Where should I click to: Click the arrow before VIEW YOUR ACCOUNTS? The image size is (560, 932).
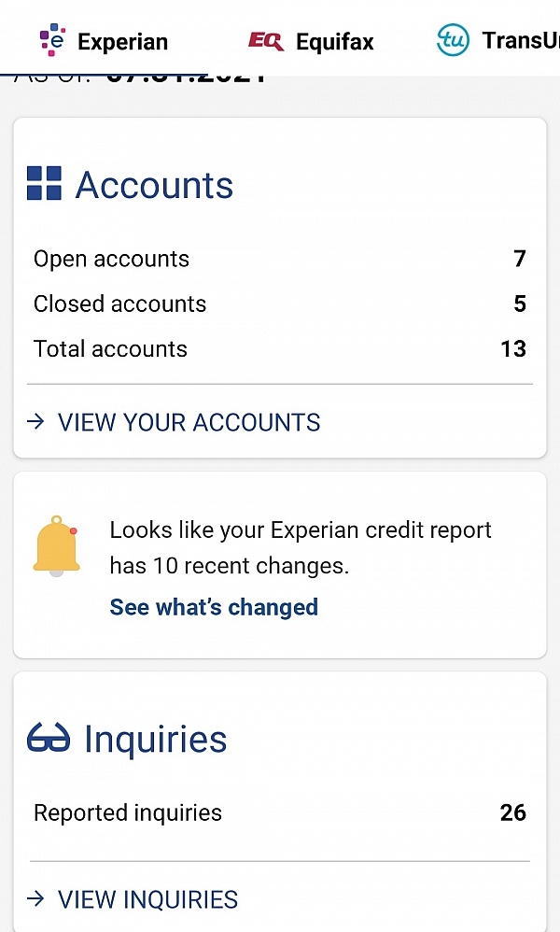tap(35, 422)
